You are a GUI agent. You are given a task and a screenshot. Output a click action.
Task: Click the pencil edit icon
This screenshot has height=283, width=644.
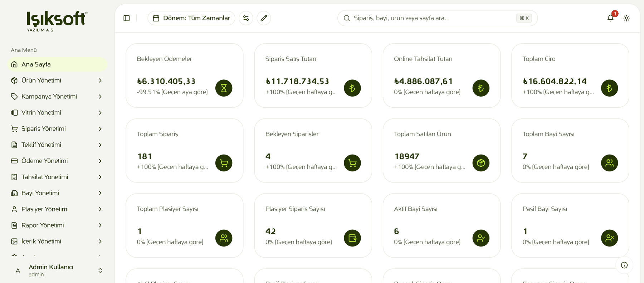(264, 18)
